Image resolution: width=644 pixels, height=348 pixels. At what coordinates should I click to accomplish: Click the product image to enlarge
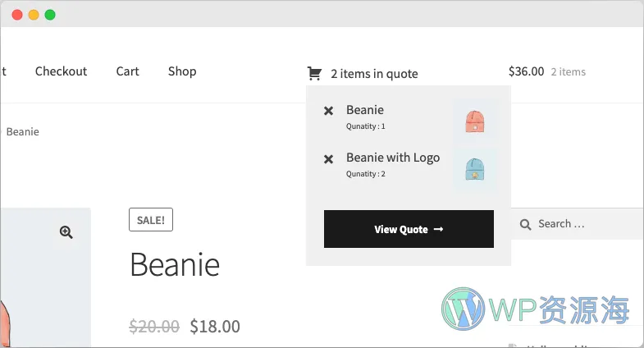click(x=45, y=277)
